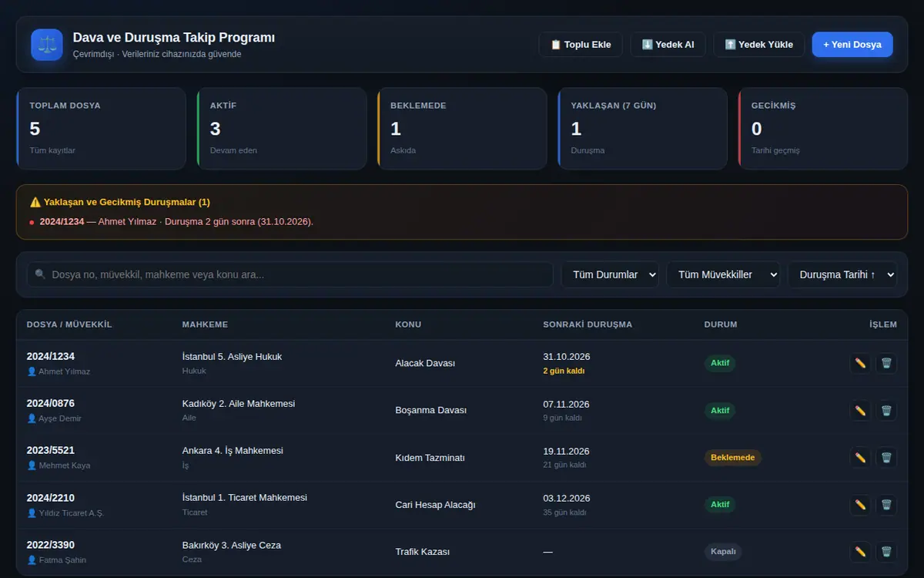Image resolution: width=924 pixels, height=578 pixels.
Task: Click the Dosya / Müvekkil column header
Action: point(69,324)
